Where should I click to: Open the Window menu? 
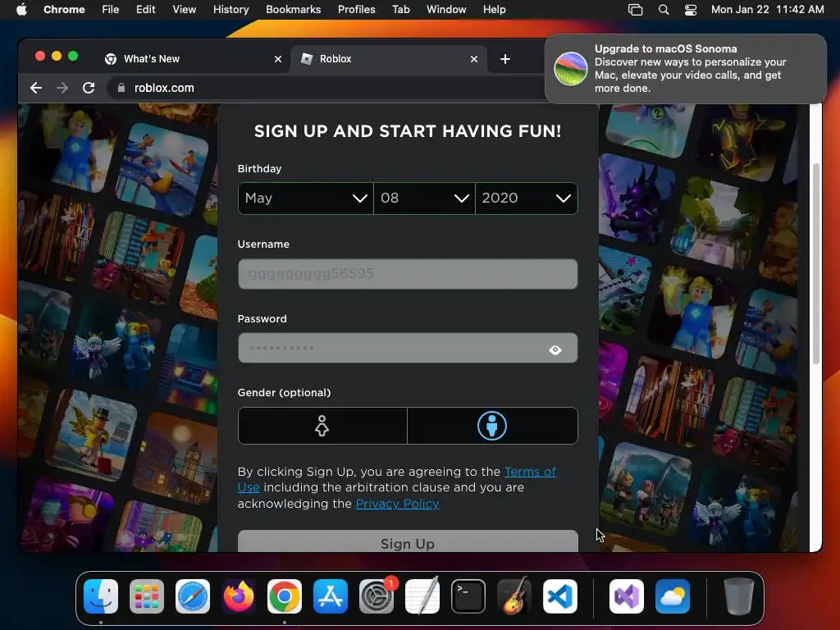[x=446, y=10]
